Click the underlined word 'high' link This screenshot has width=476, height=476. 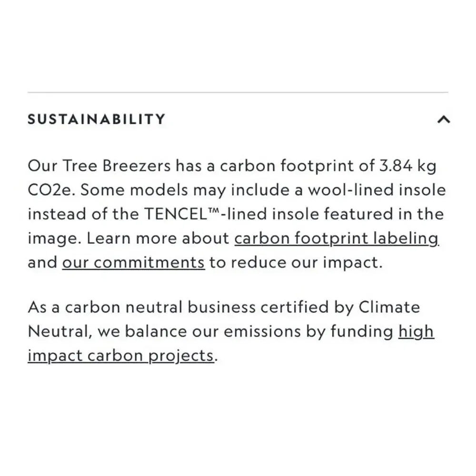tap(416, 331)
